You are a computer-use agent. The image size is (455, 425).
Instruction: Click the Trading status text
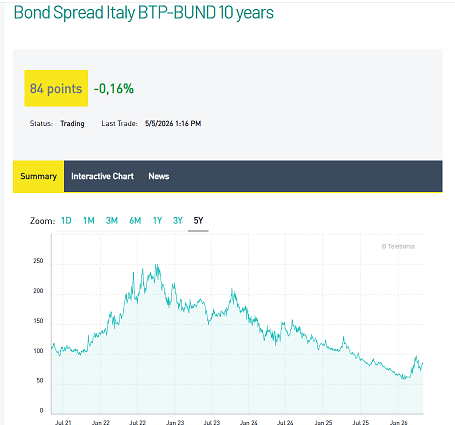pos(72,124)
